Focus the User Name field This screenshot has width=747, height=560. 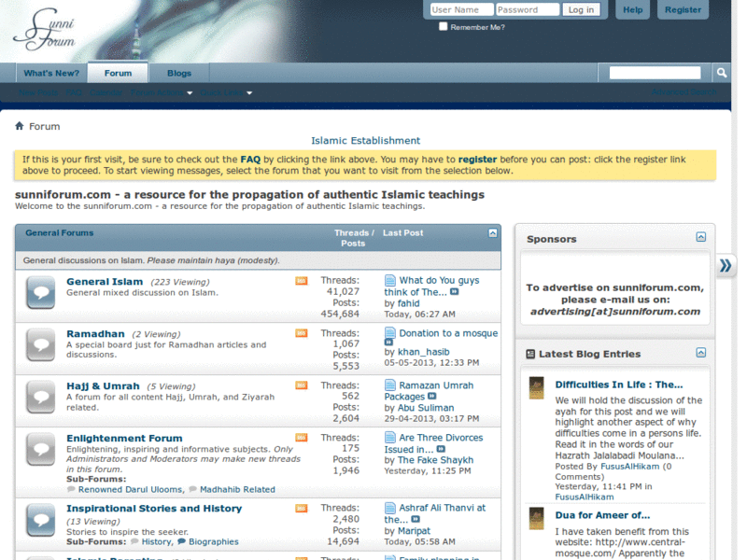click(461, 9)
